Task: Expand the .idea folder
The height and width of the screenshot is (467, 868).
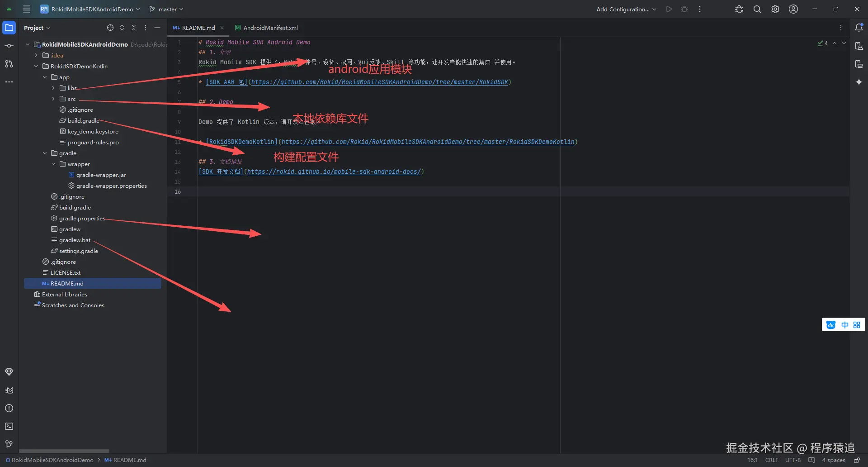Action: pyautogui.click(x=36, y=55)
